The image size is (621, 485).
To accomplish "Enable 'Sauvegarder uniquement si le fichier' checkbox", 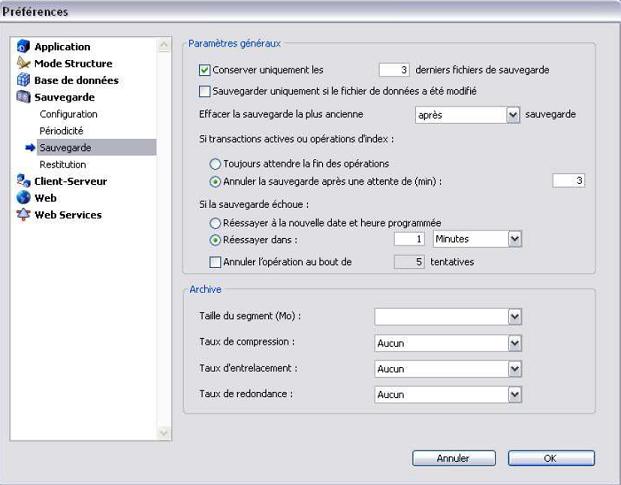I will [x=205, y=91].
